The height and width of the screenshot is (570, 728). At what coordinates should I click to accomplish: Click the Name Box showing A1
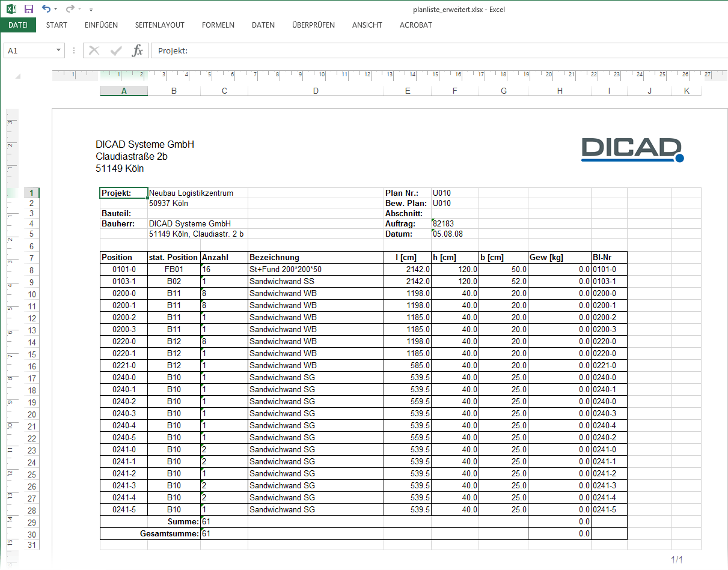(x=29, y=51)
